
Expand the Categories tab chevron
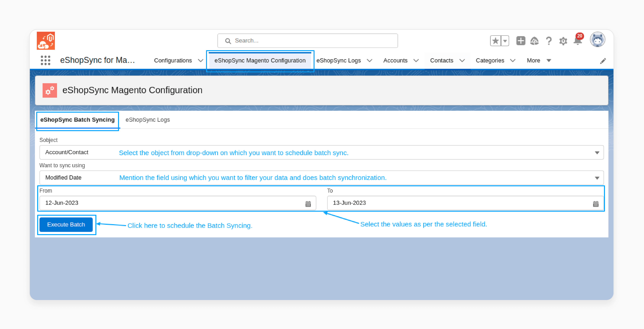tap(512, 61)
